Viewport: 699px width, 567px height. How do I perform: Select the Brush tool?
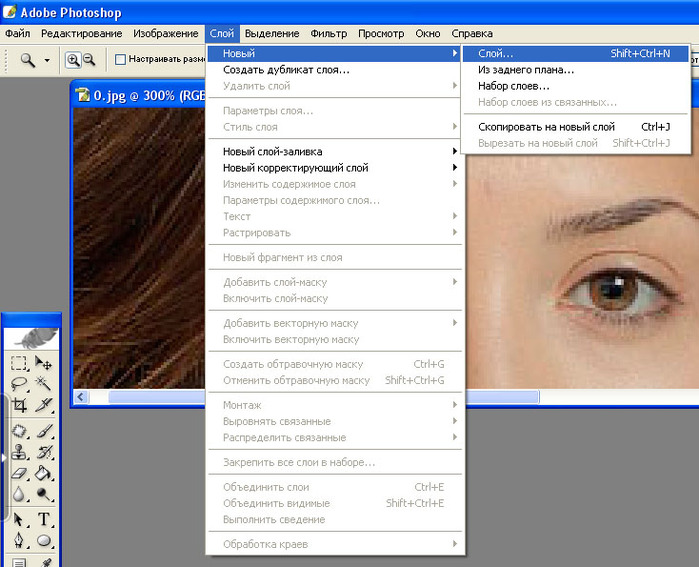click(44, 431)
